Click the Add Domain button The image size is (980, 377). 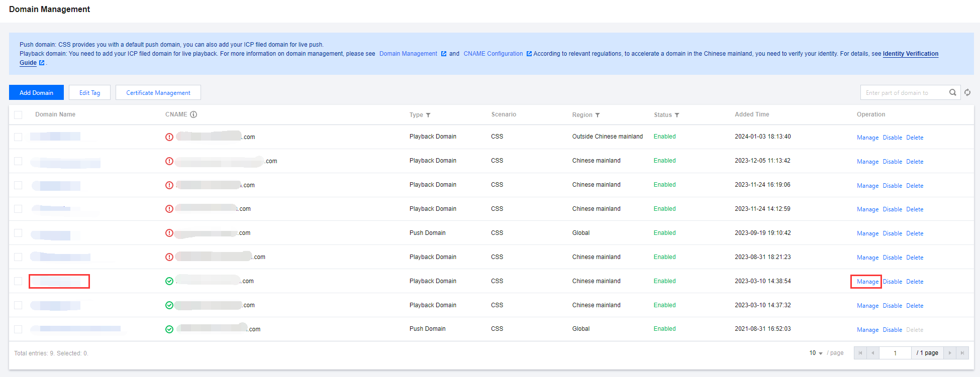(x=36, y=92)
